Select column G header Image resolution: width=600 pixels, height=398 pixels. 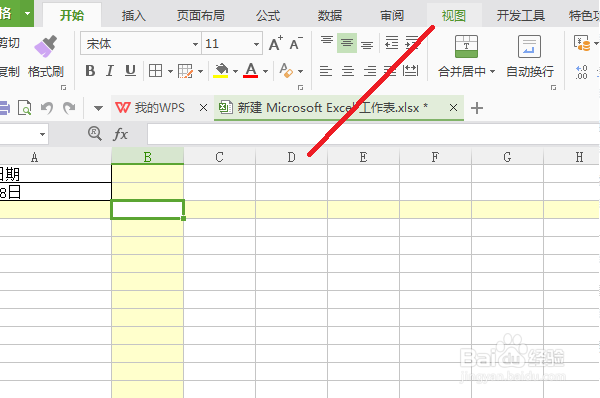[507, 157]
